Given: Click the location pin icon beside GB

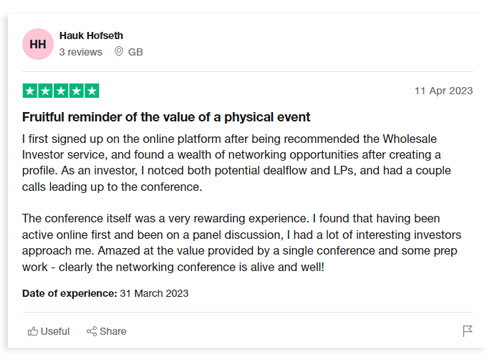Looking at the screenshot, I should 119,52.
